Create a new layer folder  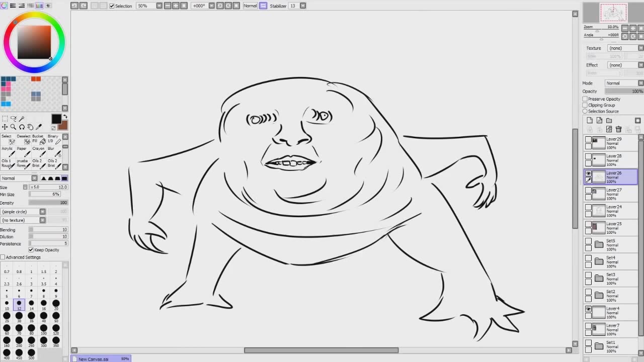[x=609, y=121]
